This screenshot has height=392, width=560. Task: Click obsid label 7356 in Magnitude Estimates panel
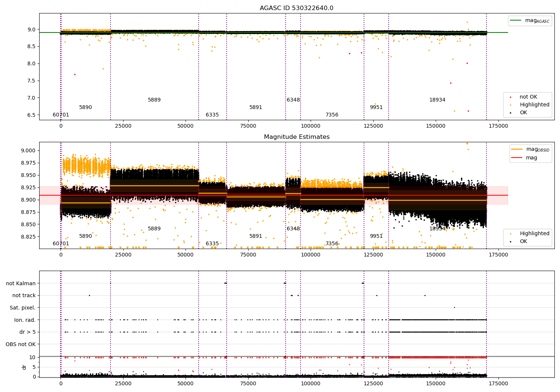(x=332, y=244)
